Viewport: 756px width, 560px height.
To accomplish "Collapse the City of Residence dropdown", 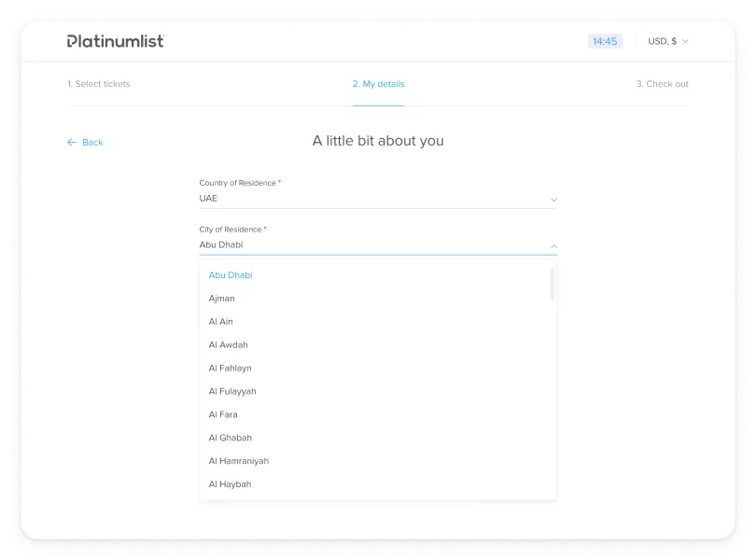I will [x=553, y=246].
